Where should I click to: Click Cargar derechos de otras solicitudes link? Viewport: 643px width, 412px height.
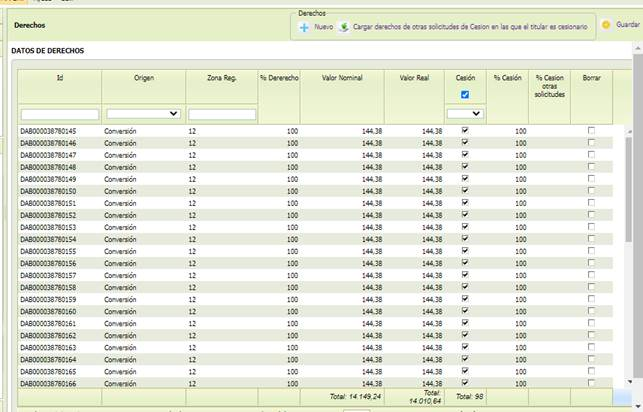coord(470,27)
